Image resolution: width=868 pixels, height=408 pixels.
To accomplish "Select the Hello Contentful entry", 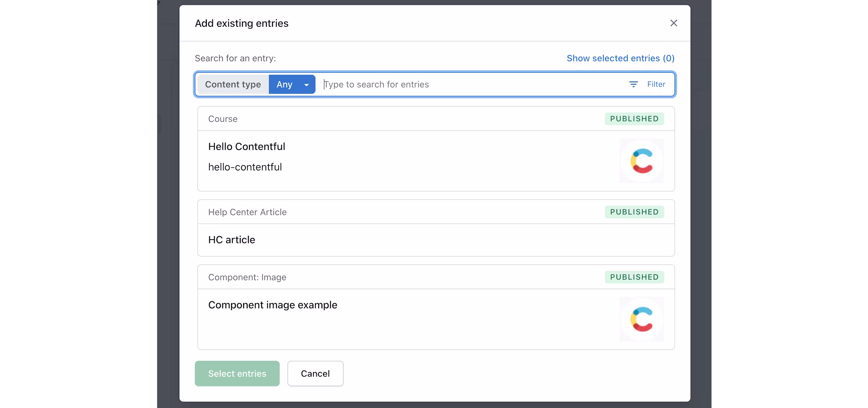I will (x=436, y=149).
